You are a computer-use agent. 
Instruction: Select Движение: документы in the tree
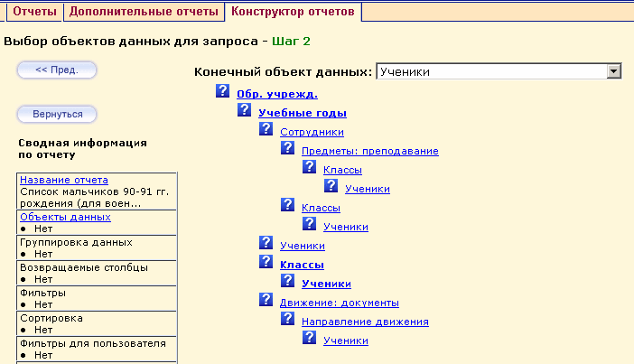[340, 303]
